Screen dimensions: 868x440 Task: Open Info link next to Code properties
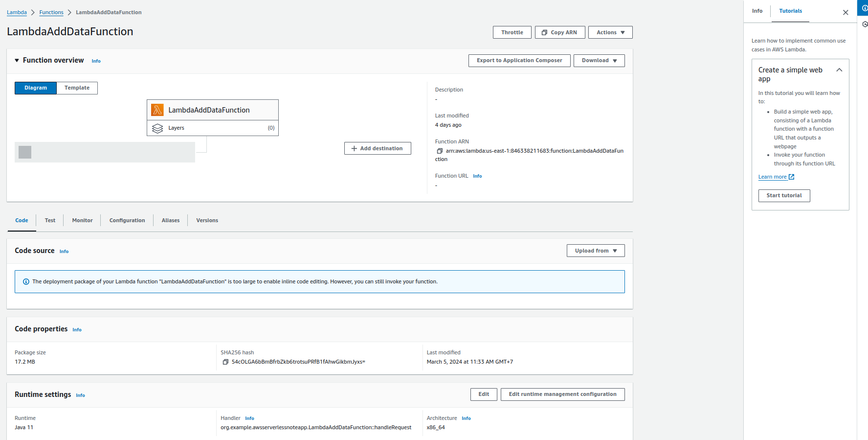click(77, 330)
